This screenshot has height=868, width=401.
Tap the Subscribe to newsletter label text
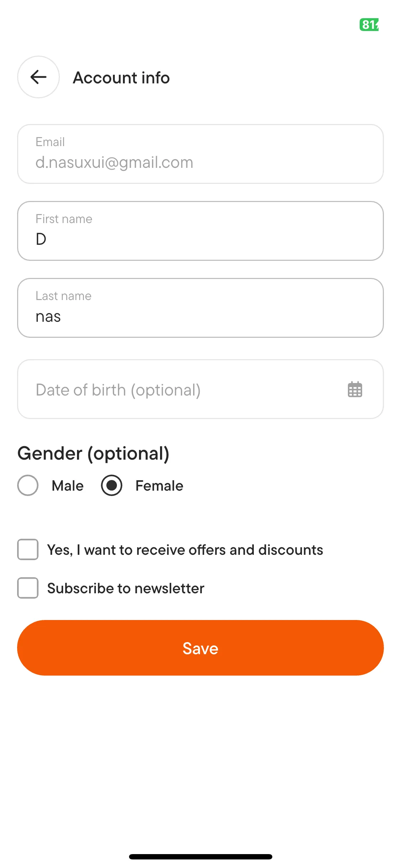click(x=125, y=588)
